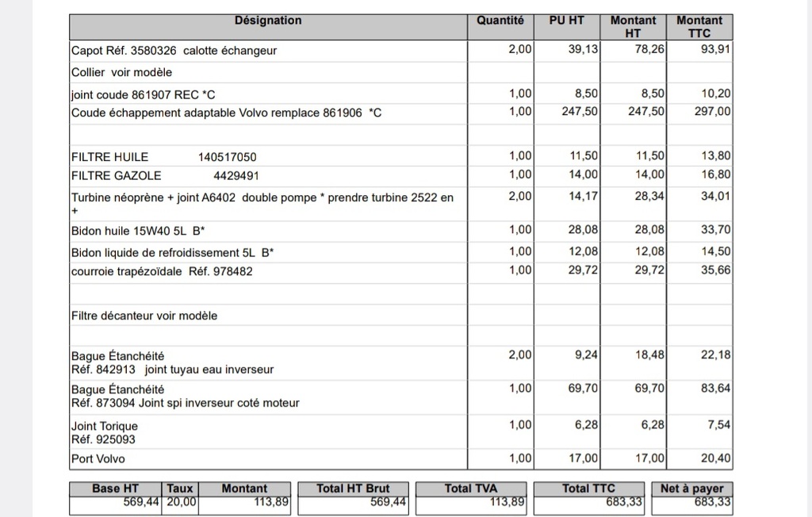812x517 pixels.
Task: Select the Total TTC header
Action: tap(589, 488)
